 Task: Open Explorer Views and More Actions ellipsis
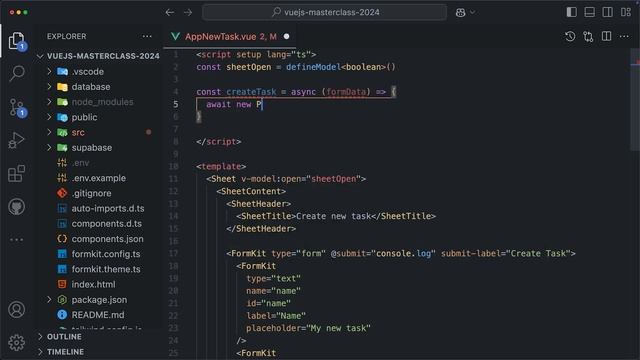[x=147, y=36]
